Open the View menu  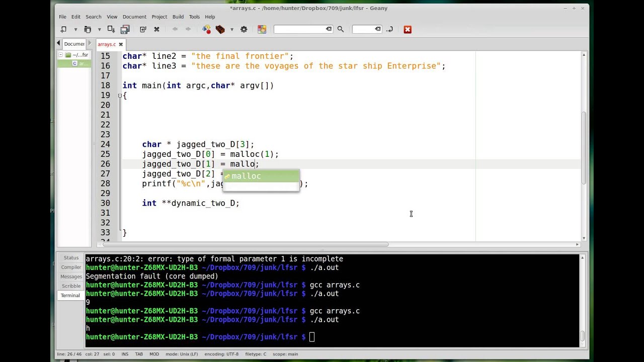pyautogui.click(x=112, y=17)
